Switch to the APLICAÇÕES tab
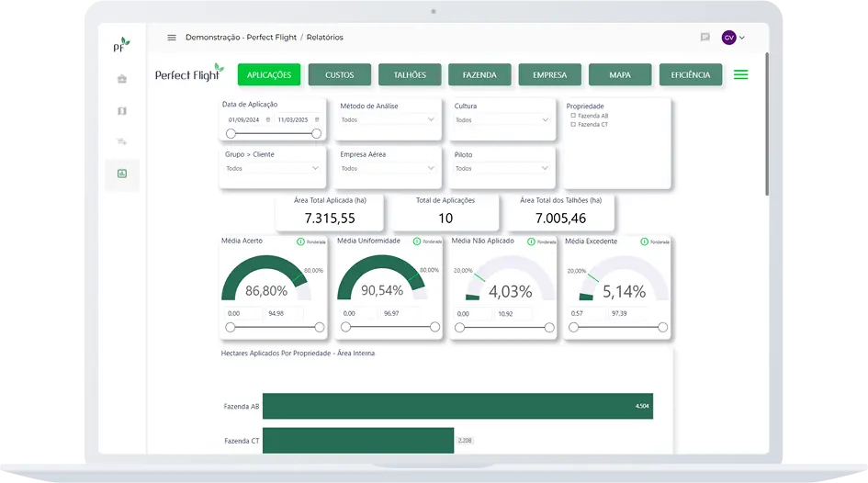868x483 pixels. pos(269,74)
